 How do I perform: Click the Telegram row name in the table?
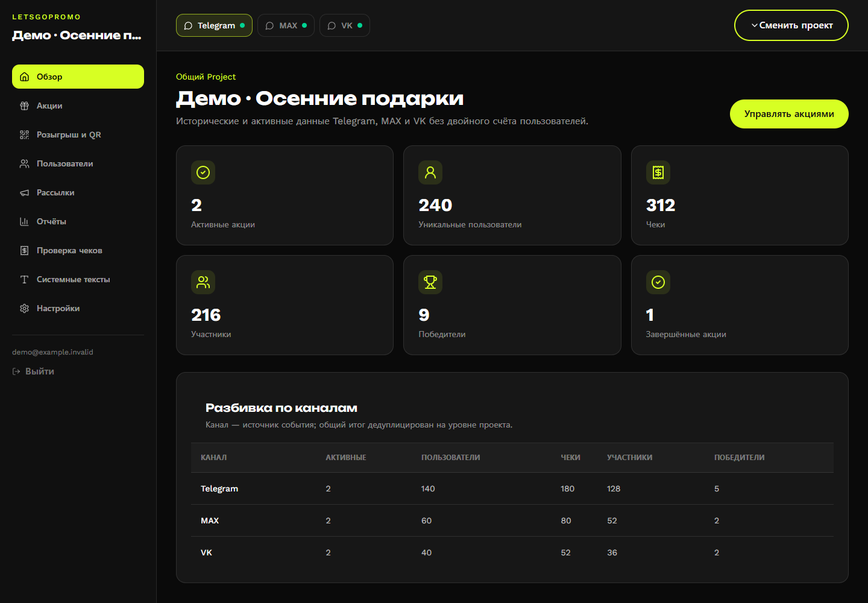point(219,488)
